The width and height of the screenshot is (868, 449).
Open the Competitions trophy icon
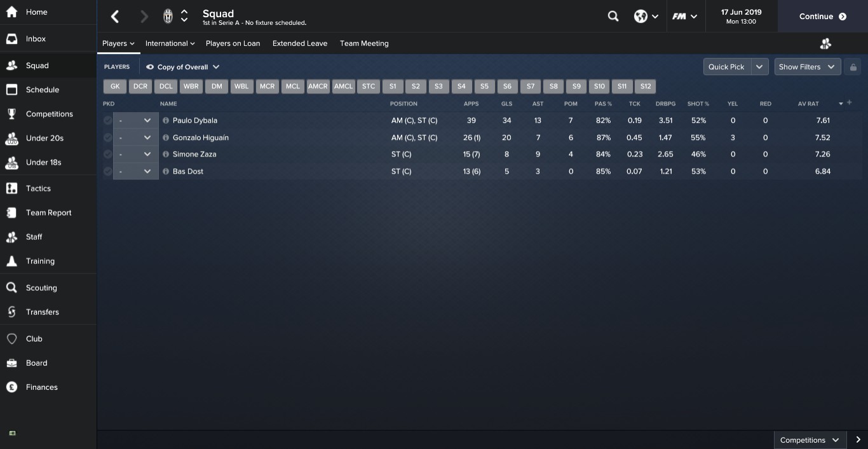pyautogui.click(x=11, y=114)
